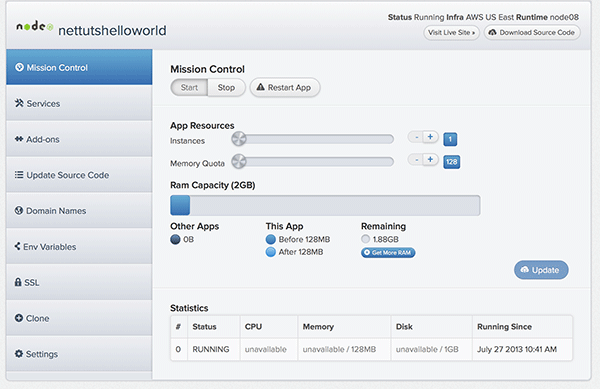Click the 'Runtime node08' header text
The height and width of the screenshot is (389, 600).
[x=547, y=17]
